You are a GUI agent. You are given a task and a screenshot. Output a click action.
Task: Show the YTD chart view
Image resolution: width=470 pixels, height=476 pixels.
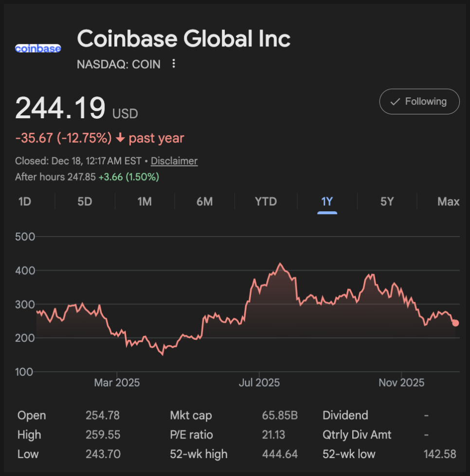[266, 201]
